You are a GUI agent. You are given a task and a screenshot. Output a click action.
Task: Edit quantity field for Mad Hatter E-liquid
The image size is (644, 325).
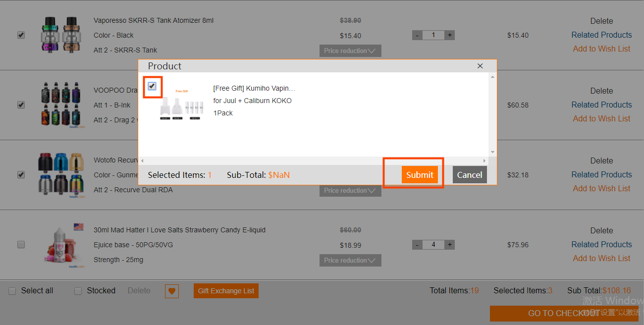pos(433,245)
